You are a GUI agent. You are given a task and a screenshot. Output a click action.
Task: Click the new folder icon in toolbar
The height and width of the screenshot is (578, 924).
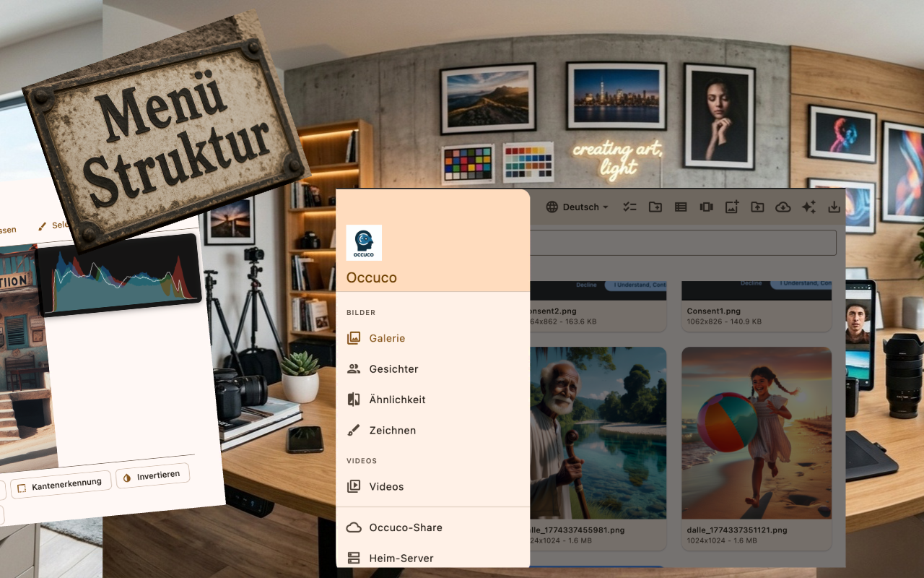tap(655, 207)
